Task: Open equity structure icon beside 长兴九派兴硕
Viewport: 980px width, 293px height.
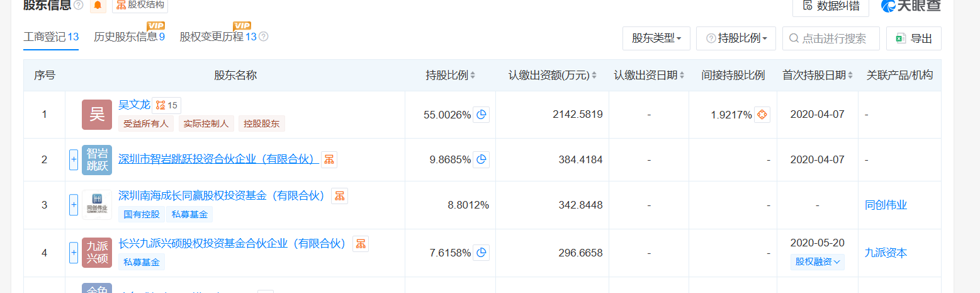Action: coord(361,244)
